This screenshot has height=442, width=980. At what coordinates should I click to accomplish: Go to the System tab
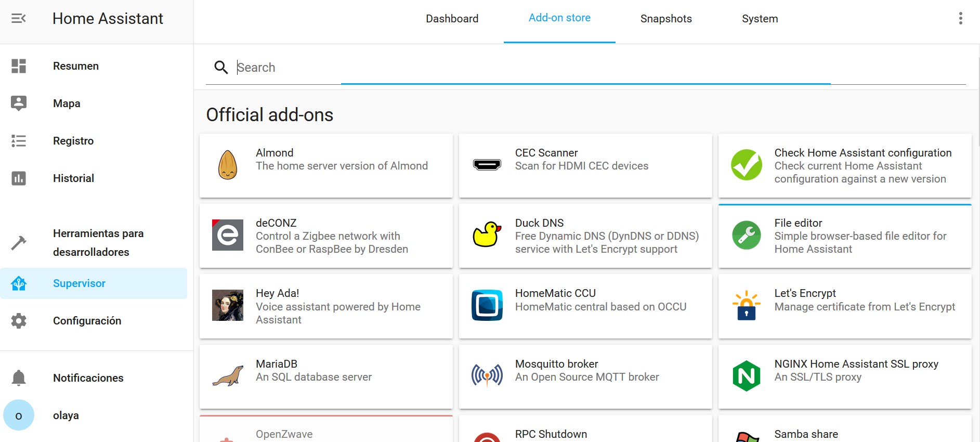pos(760,19)
